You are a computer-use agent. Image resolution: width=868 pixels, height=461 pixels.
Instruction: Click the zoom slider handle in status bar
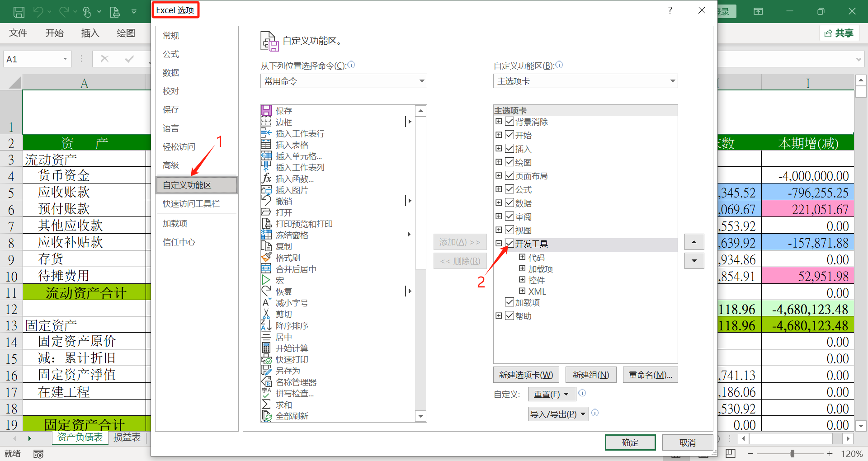pos(792,453)
